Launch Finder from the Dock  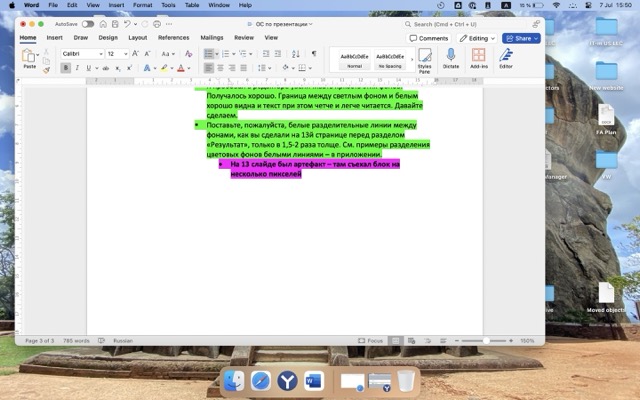pos(234,381)
